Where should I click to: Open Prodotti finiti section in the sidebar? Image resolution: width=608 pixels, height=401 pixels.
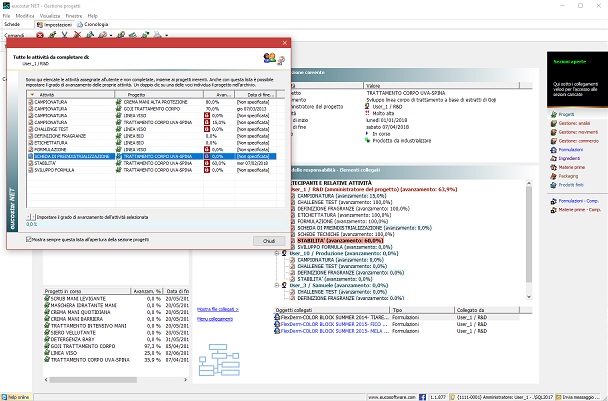point(571,185)
